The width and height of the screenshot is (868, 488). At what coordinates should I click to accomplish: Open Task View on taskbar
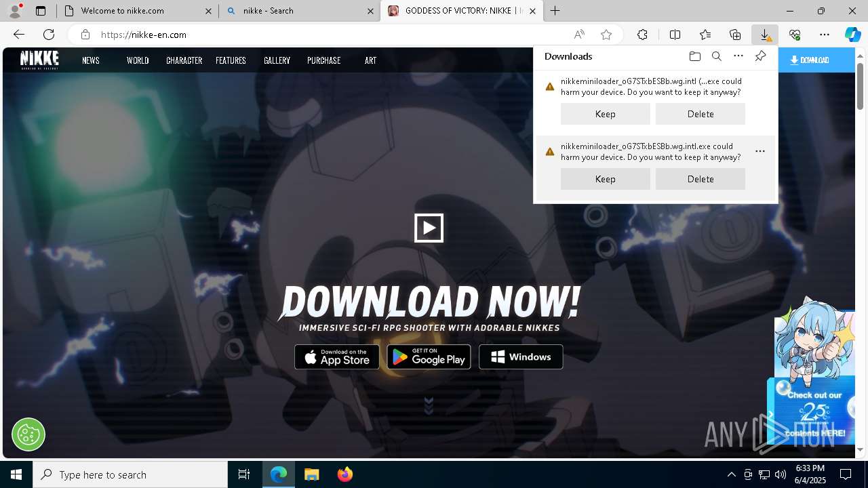(244, 474)
